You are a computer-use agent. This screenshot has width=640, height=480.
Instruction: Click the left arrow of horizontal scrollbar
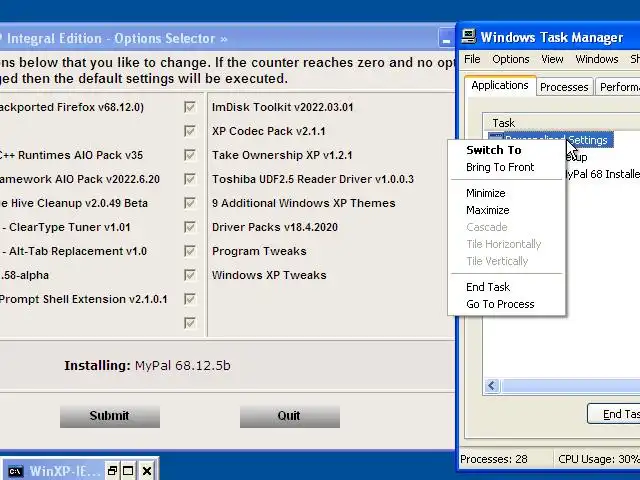492,386
